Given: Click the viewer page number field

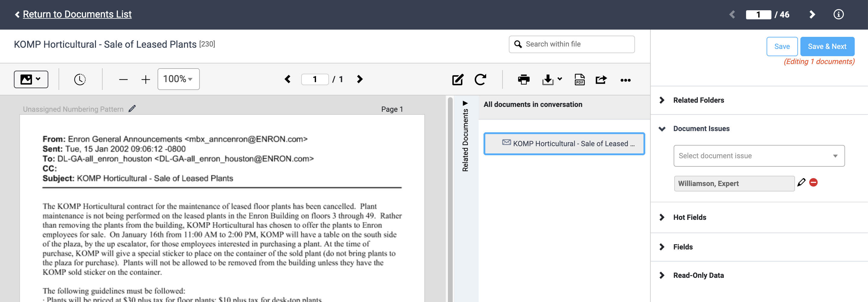Looking at the screenshot, I should pos(315,79).
